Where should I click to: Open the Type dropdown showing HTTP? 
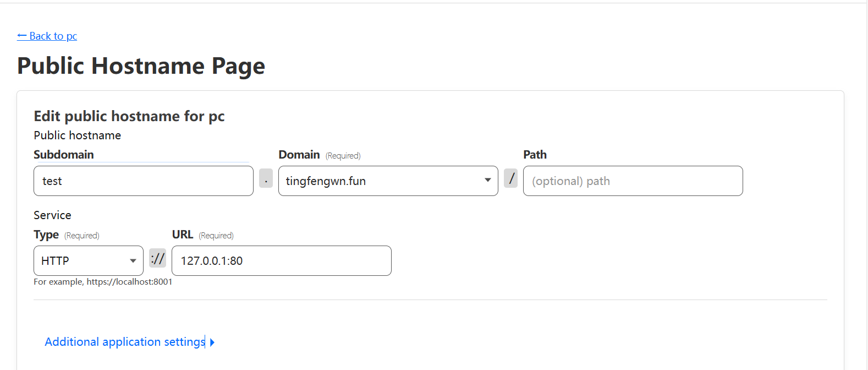83,261
